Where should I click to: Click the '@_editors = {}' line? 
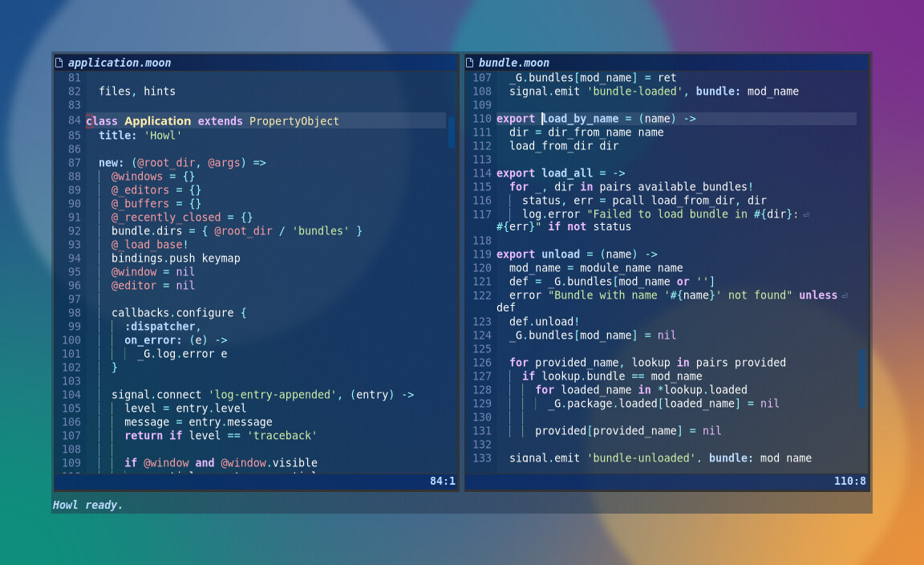point(156,190)
